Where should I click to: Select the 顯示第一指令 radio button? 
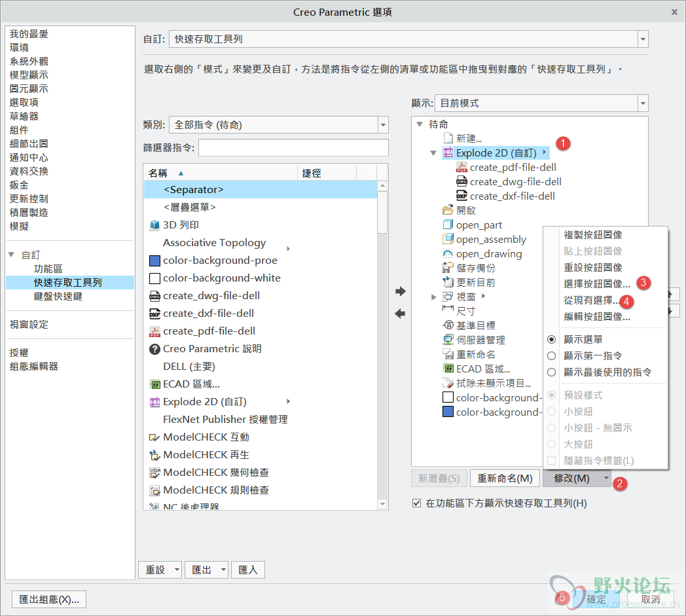[552, 356]
